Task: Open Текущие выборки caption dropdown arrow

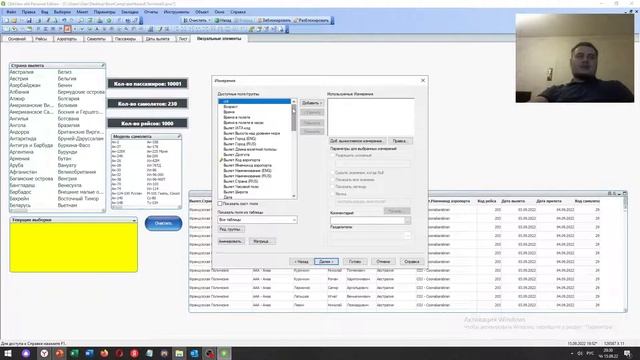Action: pyautogui.click(x=134, y=220)
